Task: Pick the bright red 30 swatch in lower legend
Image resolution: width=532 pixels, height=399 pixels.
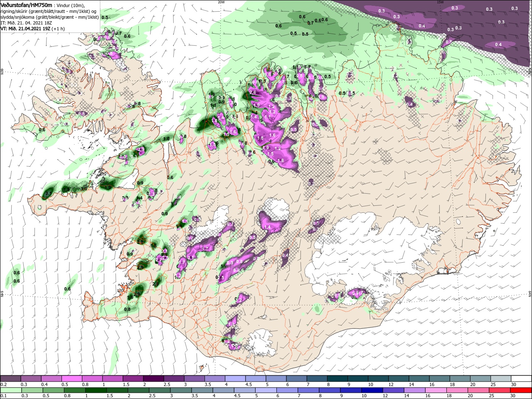Action: pyautogui.click(x=522, y=390)
